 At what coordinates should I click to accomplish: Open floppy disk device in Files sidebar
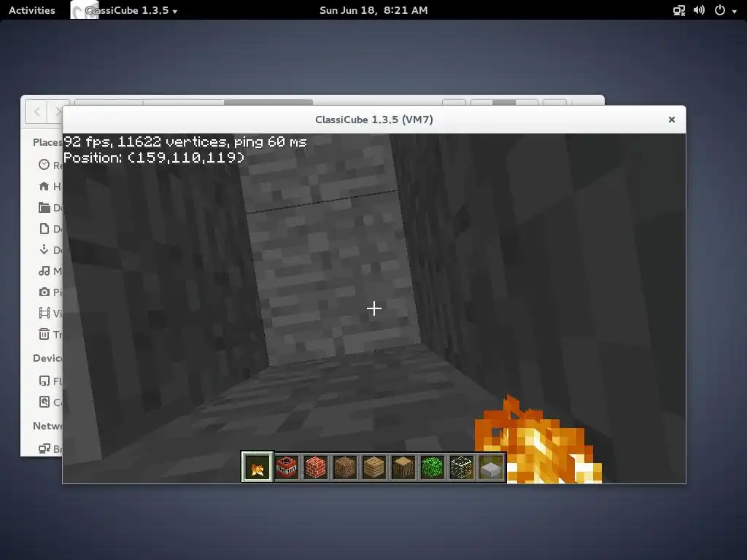point(44,381)
